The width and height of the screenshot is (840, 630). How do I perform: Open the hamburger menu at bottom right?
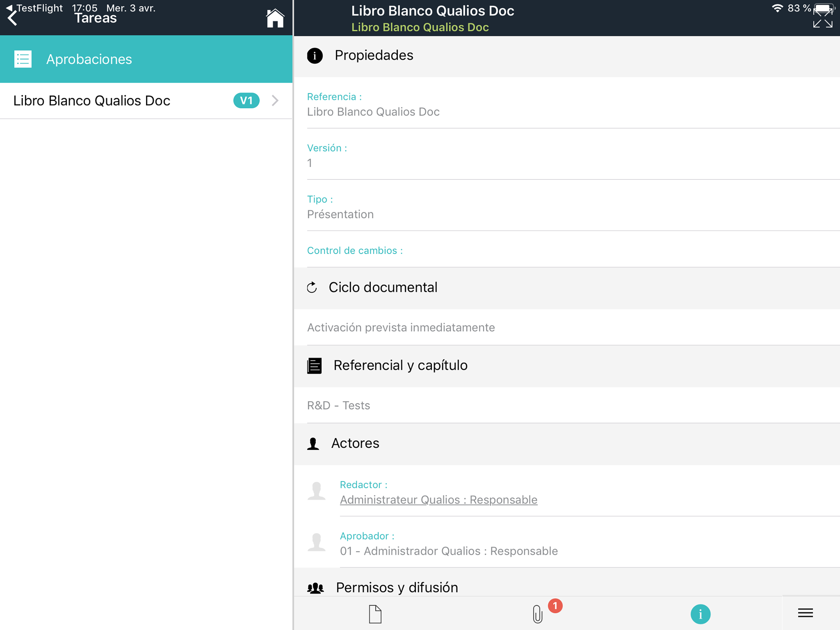pyautogui.click(x=805, y=612)
